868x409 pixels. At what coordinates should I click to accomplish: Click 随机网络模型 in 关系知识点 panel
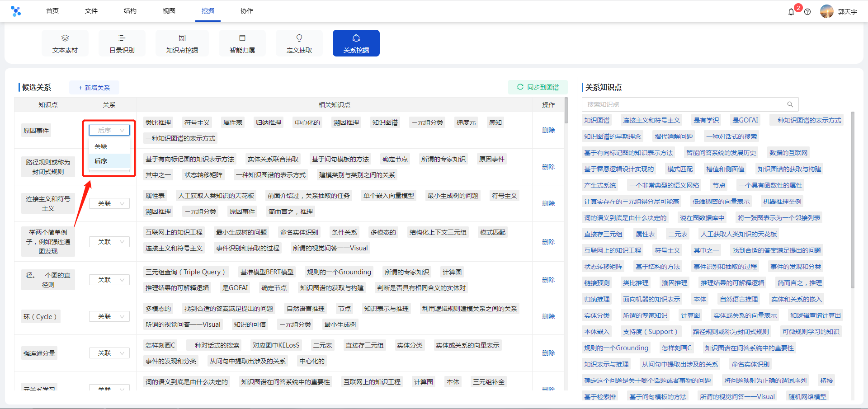[x=807, y=397]
